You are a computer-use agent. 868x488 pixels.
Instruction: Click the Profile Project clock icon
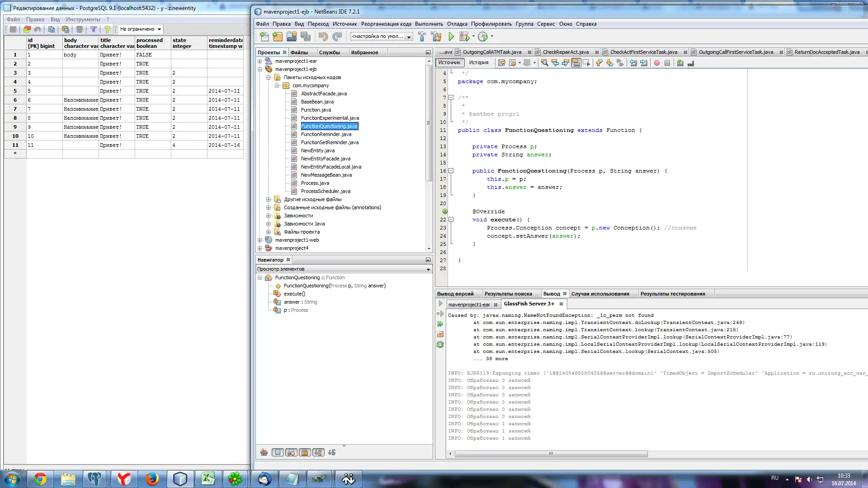pyautogui.click(x=483, y=37)
